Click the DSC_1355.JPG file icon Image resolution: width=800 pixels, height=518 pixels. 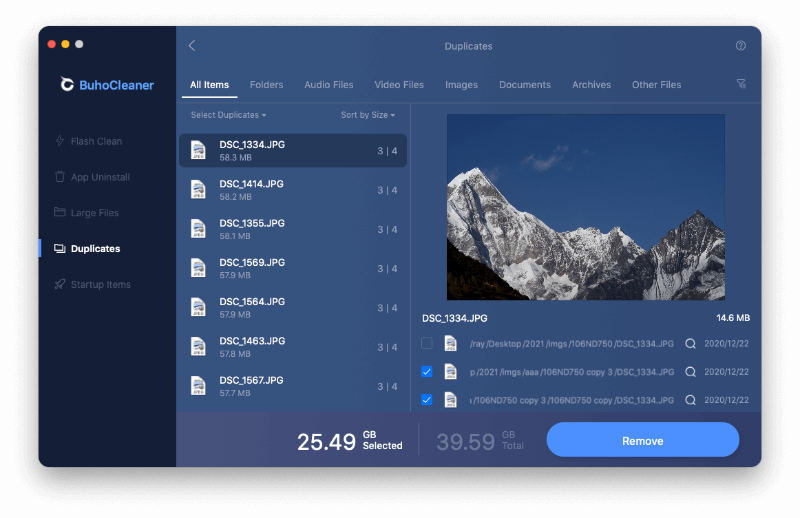point(198,229)
